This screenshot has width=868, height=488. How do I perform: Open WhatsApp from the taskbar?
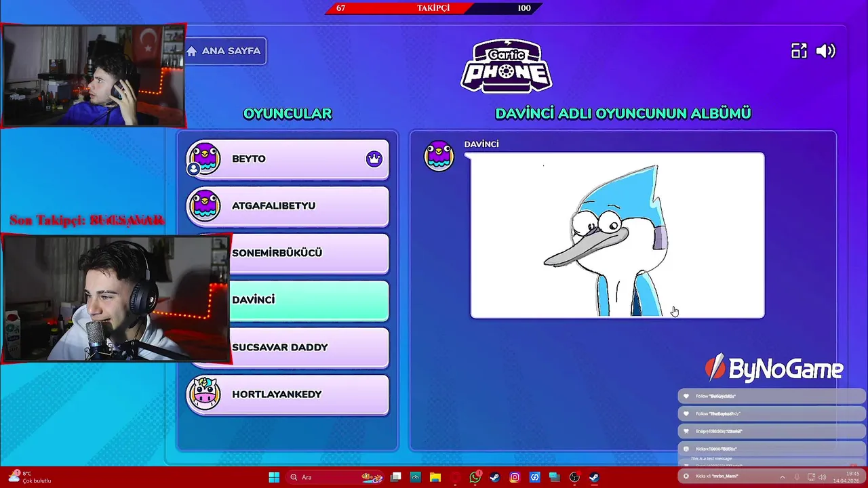click(475, 477)
